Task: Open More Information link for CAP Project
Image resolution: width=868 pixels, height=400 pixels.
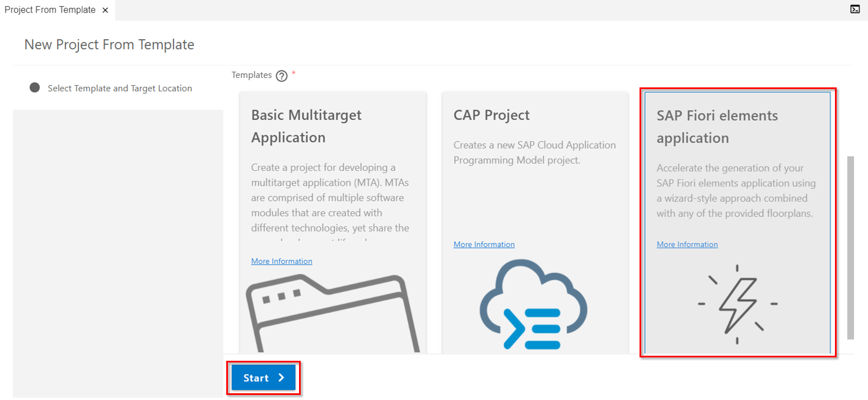Action: (484, 244)
